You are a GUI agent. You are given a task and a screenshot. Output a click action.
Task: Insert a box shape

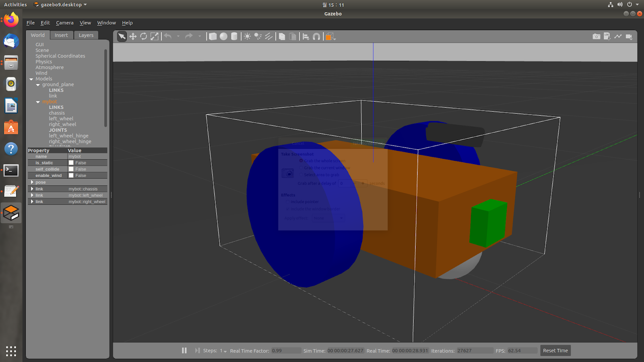(213, 37)
